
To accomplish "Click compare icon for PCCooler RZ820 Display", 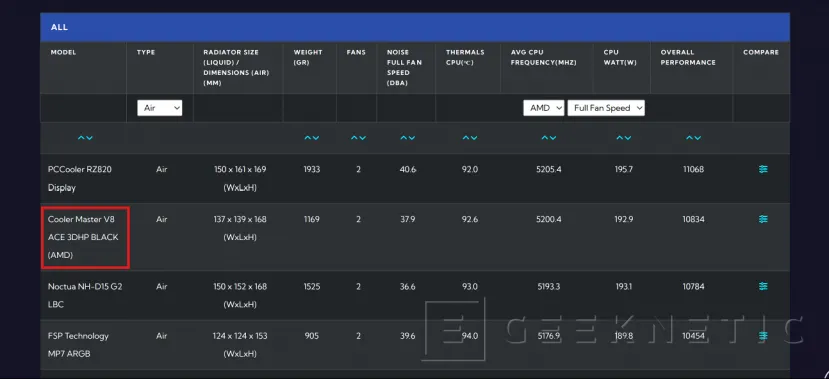I will point(763,169).
